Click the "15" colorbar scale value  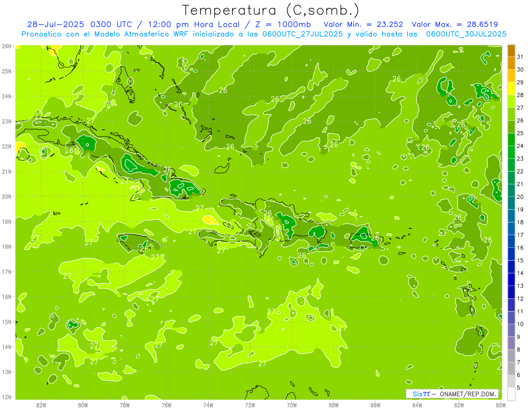click(x=520, y=260)
